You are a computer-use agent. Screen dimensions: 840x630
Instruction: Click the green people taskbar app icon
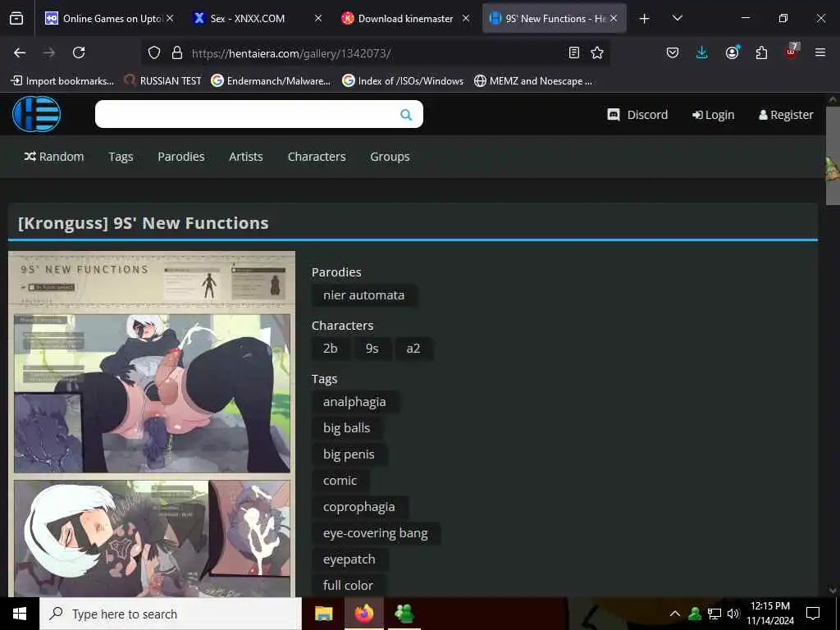click(404, 614)
